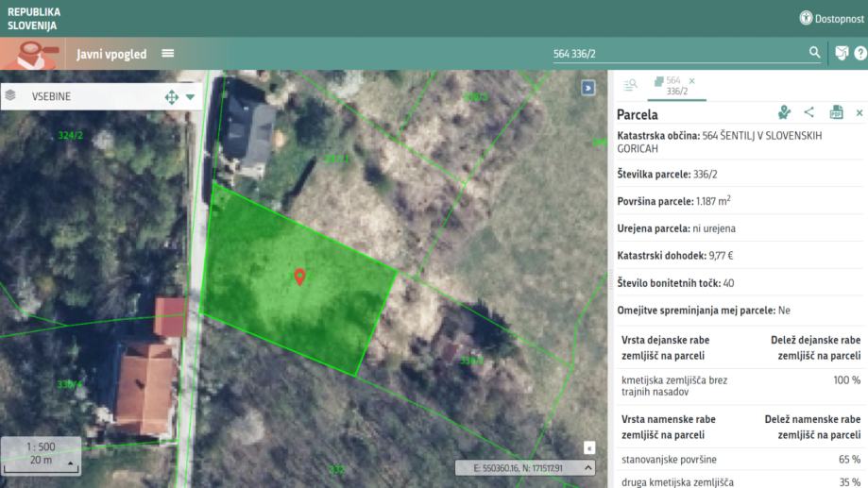Open the search results list tab
The width and height of the screenshot is (868, 488).
pyautogui.click(x=630, y=85)
